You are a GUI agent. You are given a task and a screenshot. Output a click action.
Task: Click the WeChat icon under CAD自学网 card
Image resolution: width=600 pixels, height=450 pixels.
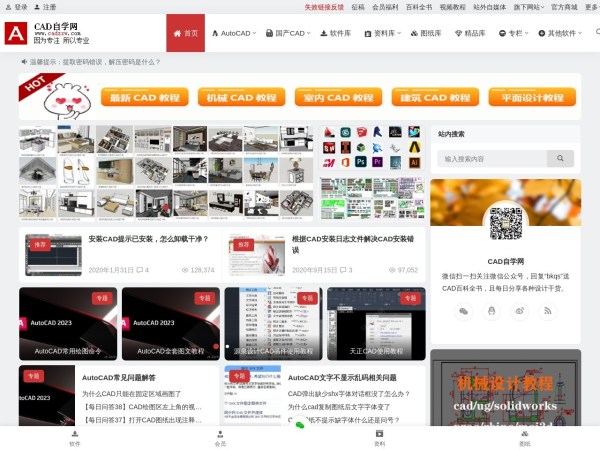[463, 311]
